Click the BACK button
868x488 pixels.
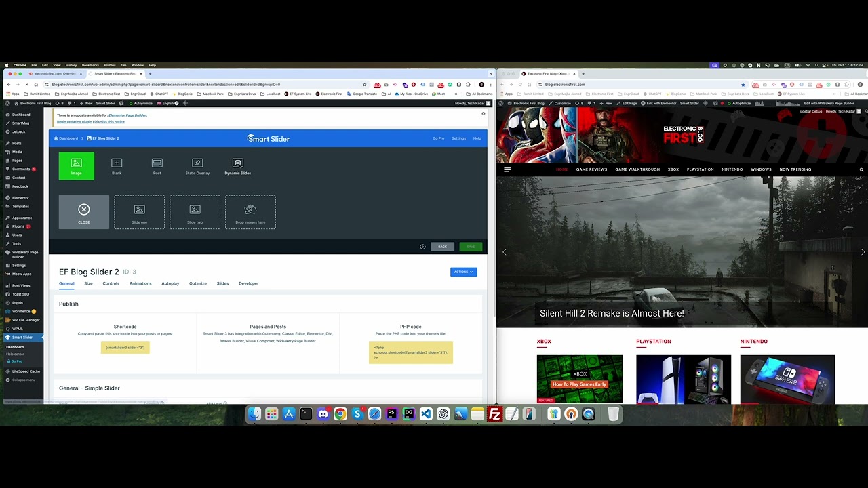pyautogui.click(x=442, y=247)
